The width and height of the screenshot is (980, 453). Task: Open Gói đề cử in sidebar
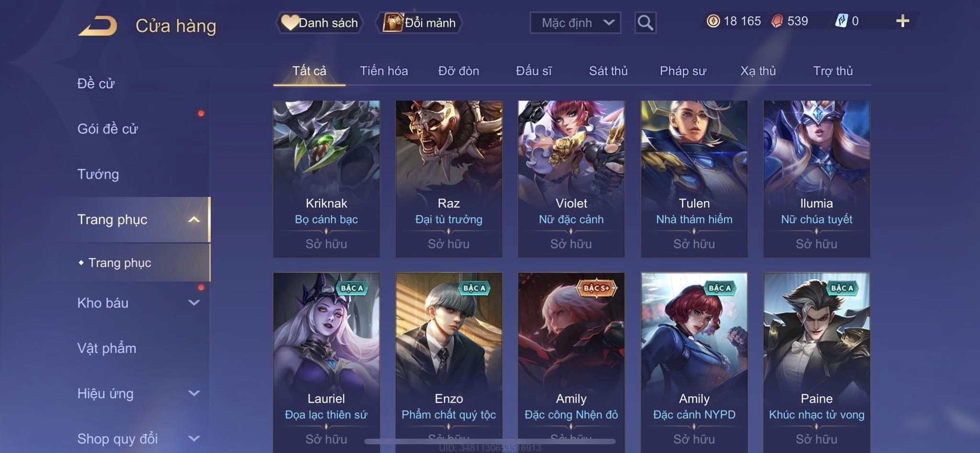[x=108, y=128]
